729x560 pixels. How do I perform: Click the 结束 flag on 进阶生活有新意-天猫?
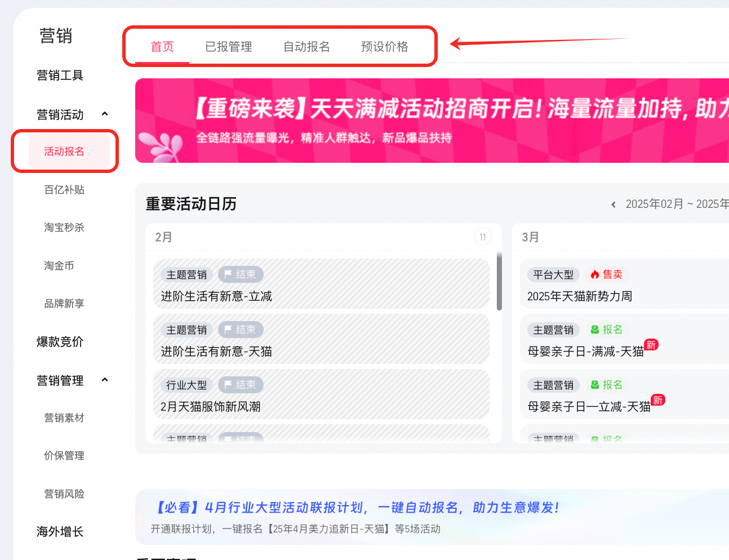click(241, 330)
